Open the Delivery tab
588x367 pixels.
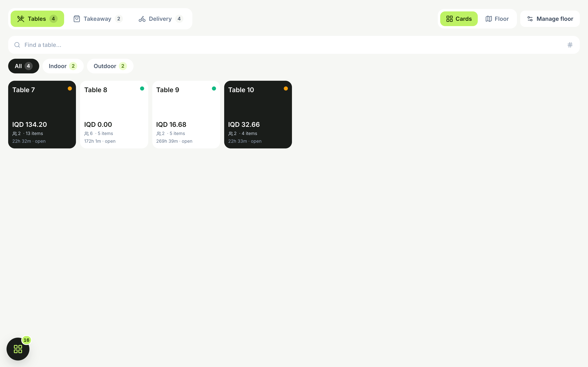161,19
